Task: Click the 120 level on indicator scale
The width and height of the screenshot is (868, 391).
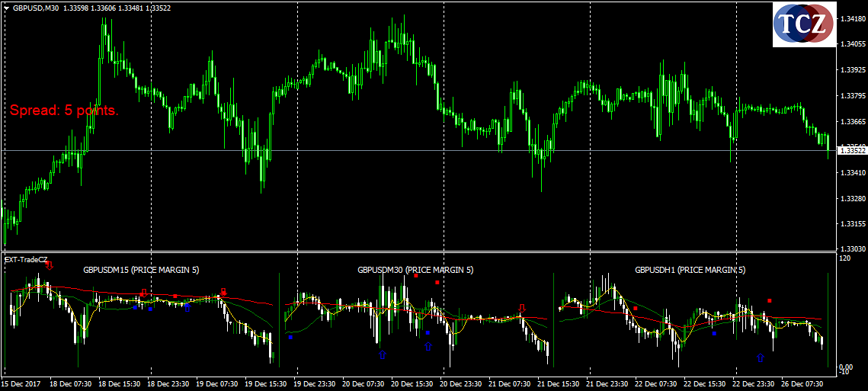Action: pyautogui.click(x=844, y=259)
